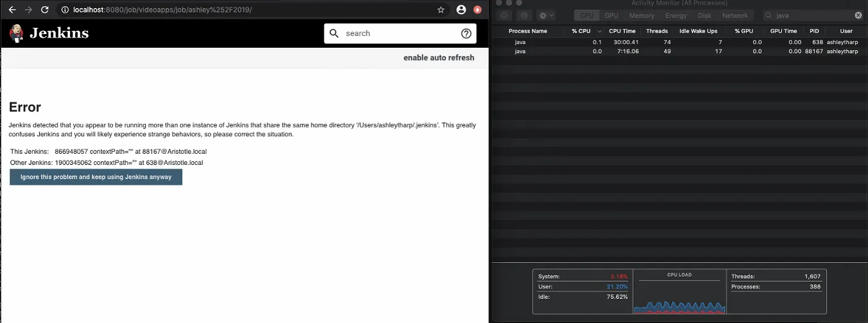Click the This Jenkins 866948057 line
This screenshot has width=868, height=323.
108,151
